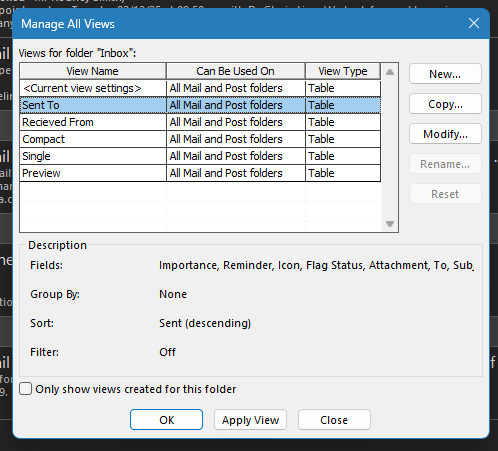Click Apply View button
The width and height of the screenshot is (498, 451).
[x=250, y=420]
